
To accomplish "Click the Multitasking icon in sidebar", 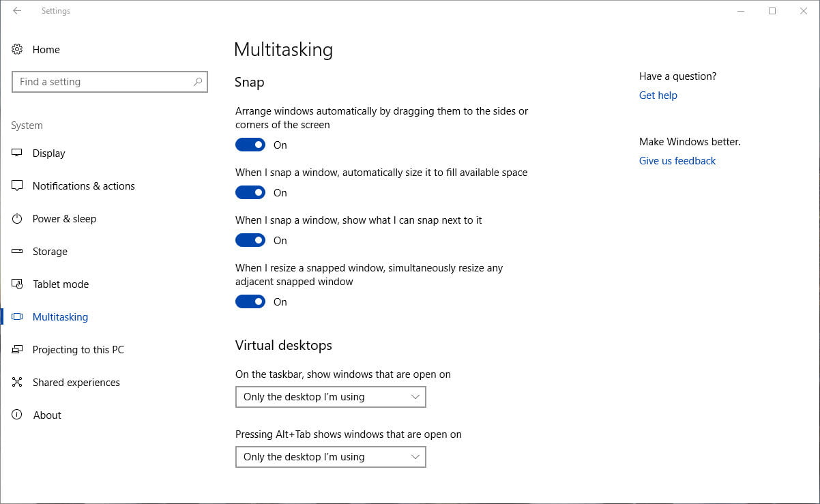I will pos(17,316).
